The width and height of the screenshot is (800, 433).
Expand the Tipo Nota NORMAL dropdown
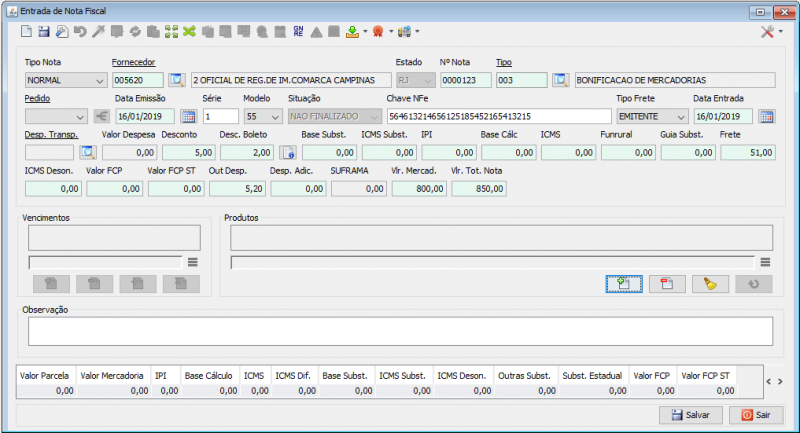click(99, 81)
